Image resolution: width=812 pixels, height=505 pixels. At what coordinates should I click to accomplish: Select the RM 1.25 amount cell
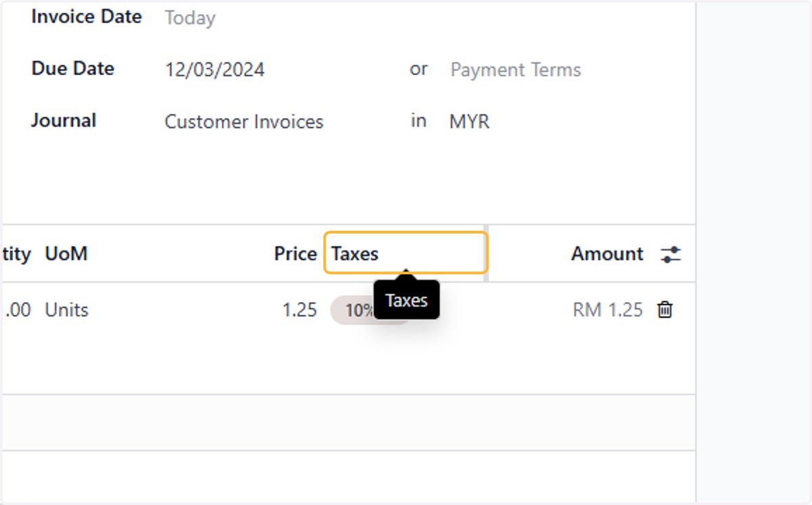click(x=608, y=310)
